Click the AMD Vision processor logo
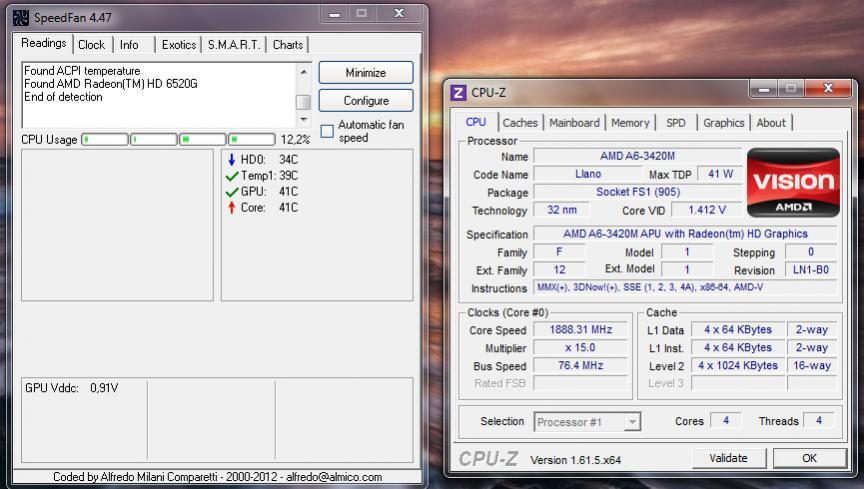Image resolution: width=864 pixels, height=489 pixels. pyautogui.click(x=792, y=183)
